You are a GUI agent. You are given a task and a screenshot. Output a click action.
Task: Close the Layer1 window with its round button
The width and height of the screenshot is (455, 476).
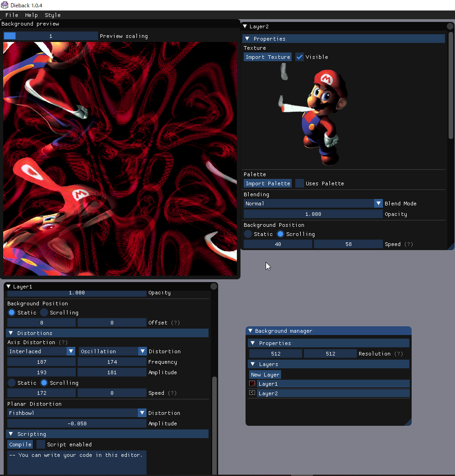(x=214, y=287)
